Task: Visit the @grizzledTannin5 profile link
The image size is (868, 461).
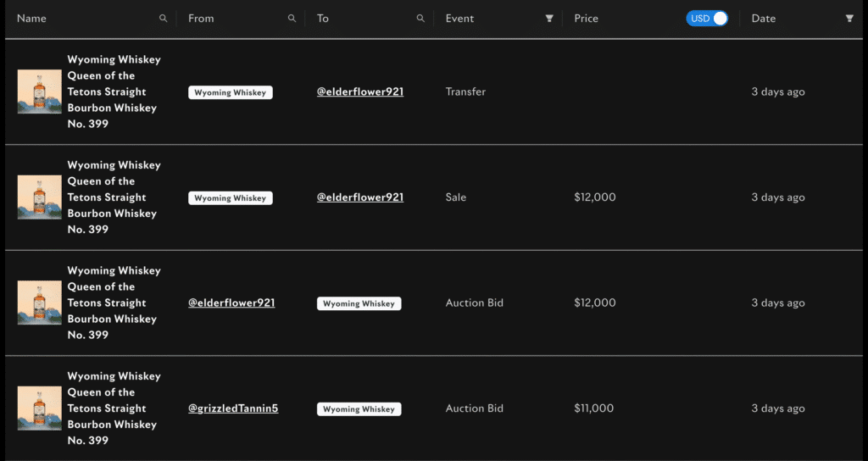Action: click(233, 408)
